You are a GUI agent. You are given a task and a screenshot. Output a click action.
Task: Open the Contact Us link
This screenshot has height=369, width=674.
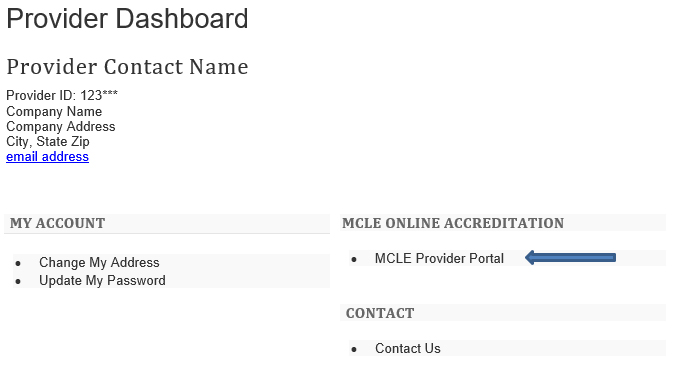pos(407,348)
